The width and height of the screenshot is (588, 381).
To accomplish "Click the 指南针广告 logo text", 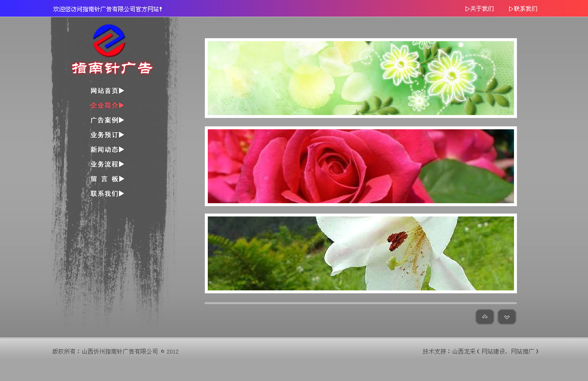I will [112, 68].
